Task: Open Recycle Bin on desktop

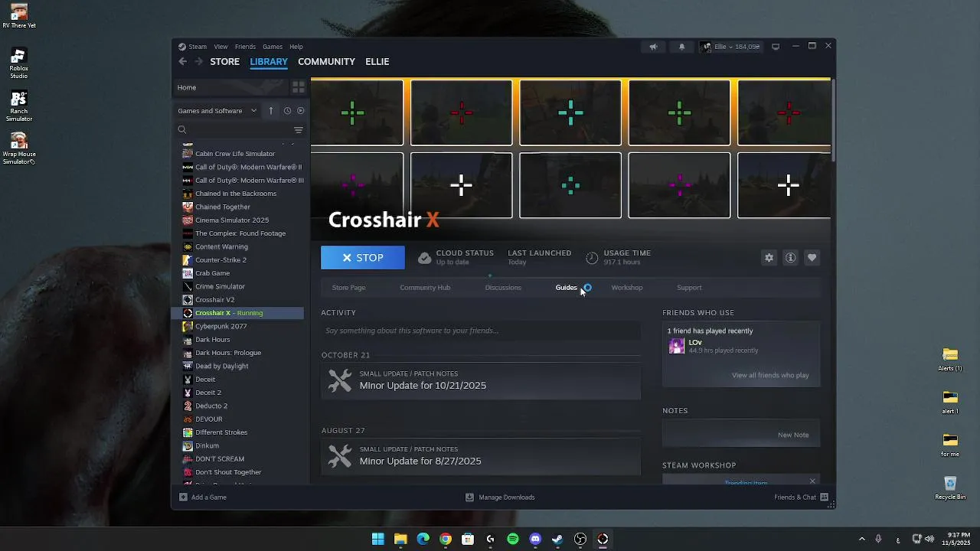Action: point(950,488)
